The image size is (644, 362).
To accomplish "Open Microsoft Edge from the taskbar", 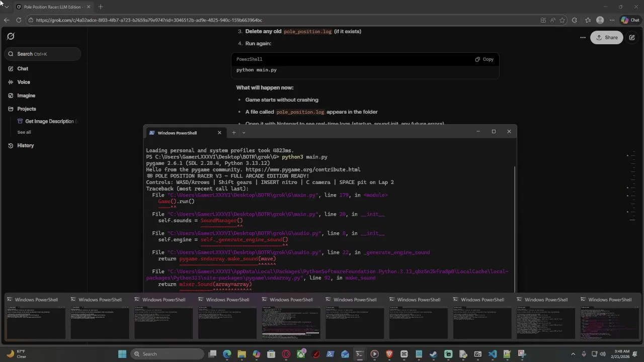I will (x=227, y=354).
